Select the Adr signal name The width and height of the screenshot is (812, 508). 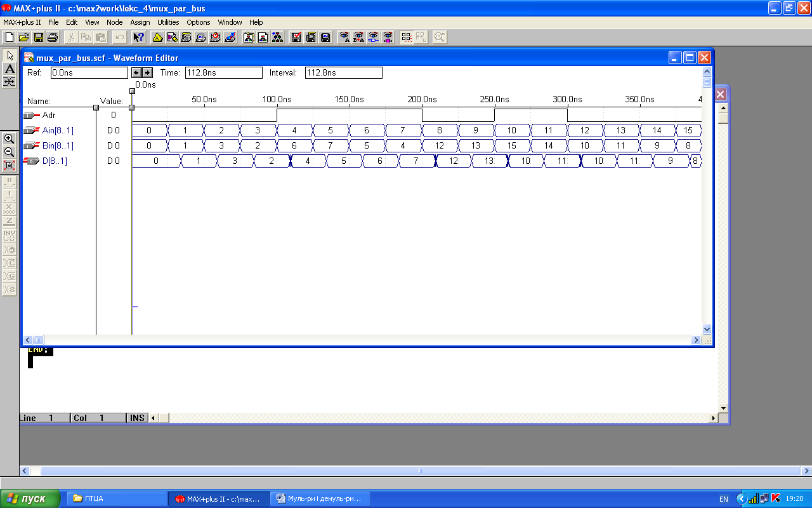coord(49,116)
